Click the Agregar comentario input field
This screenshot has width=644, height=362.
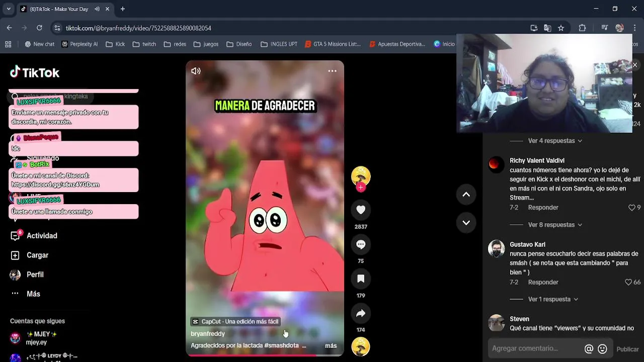[535, 348]
